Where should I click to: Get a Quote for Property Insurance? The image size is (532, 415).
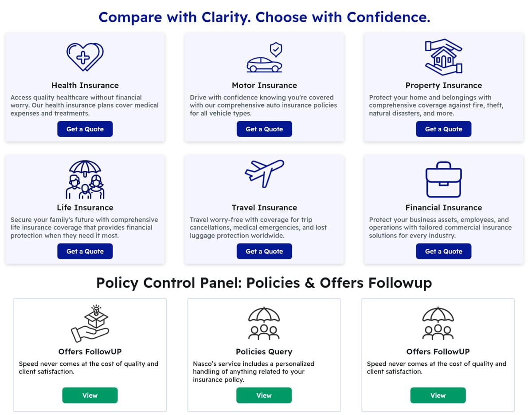443,129
